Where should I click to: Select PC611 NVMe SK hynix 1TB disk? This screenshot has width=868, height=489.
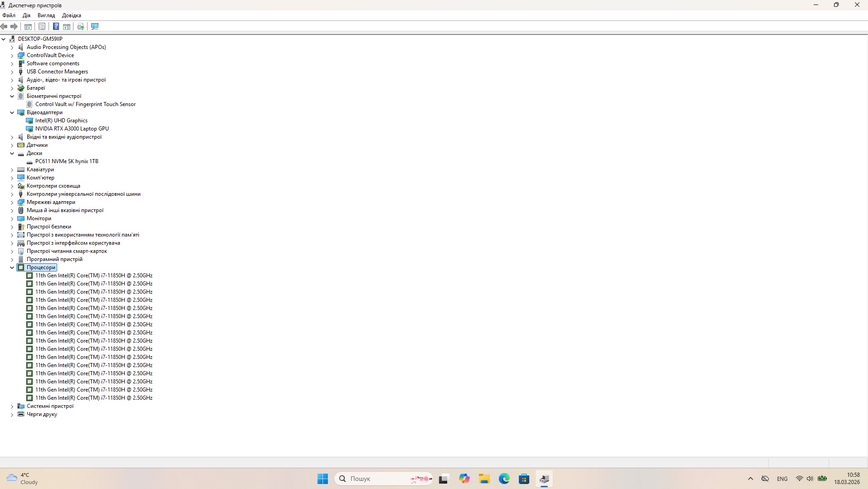coord(67,161)
